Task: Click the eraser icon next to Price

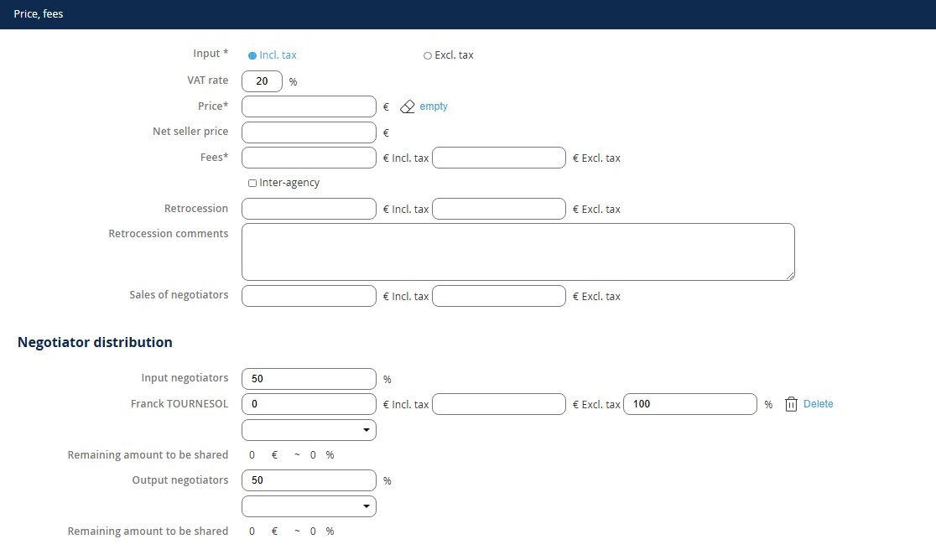Action: point(408,106)
